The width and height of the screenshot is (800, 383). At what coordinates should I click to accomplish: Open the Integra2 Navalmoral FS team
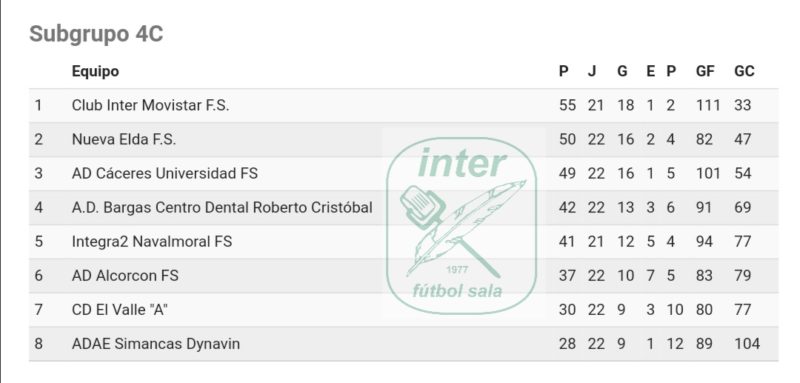152,241
